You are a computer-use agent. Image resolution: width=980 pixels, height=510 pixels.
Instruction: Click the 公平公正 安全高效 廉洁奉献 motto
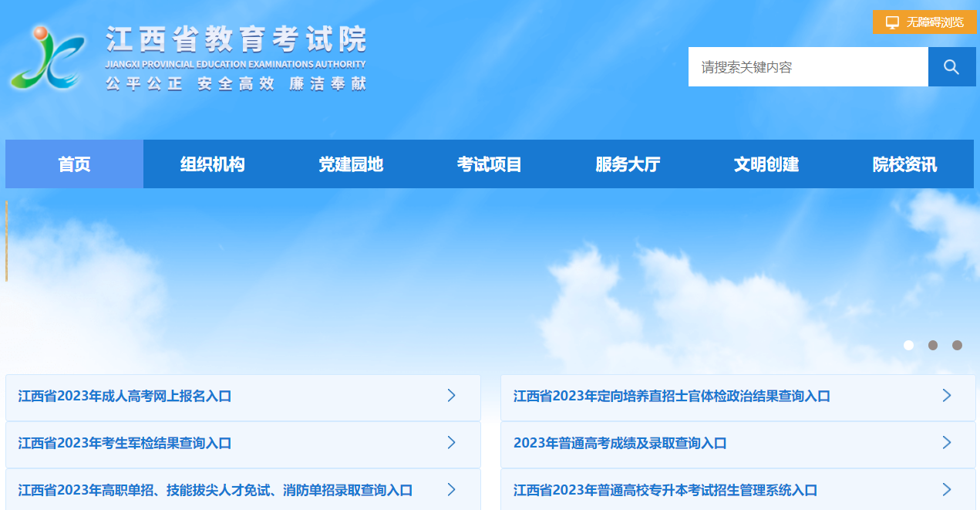236,84
